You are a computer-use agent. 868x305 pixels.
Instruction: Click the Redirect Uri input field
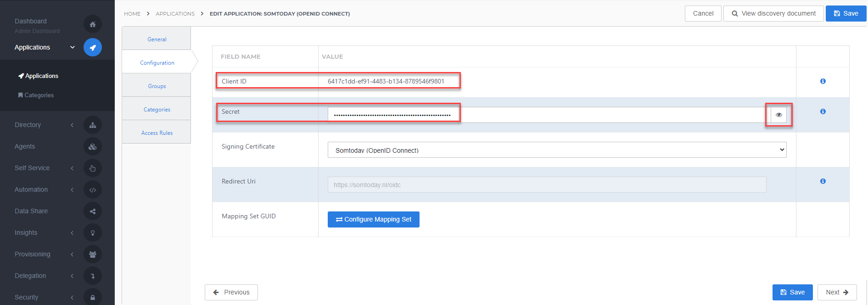click(547, 185)
